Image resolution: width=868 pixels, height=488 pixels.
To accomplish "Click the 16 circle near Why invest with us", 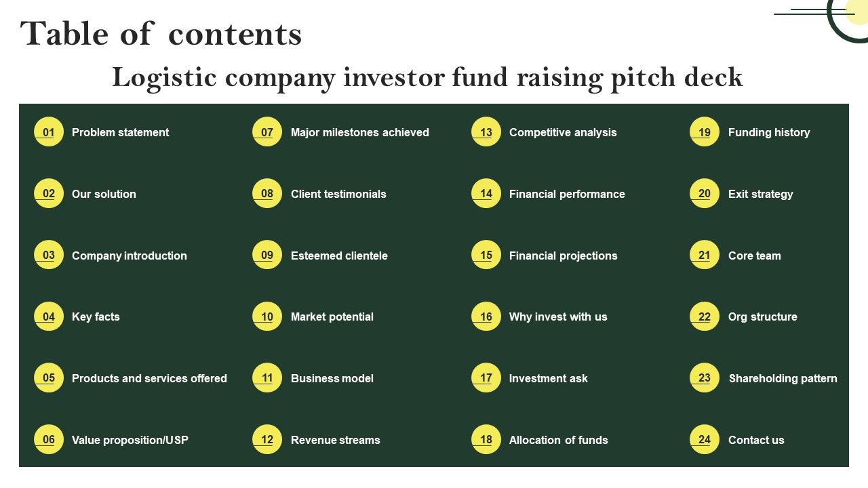I will tap(486, 317).
